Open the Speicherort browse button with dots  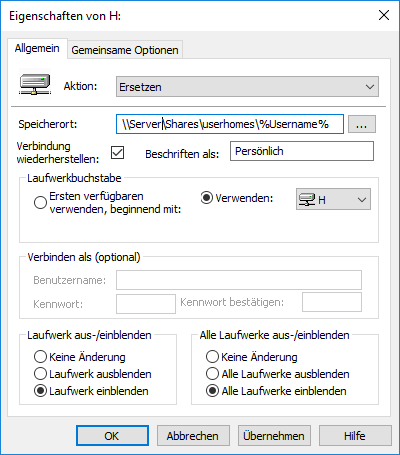(x=362, y=124)
